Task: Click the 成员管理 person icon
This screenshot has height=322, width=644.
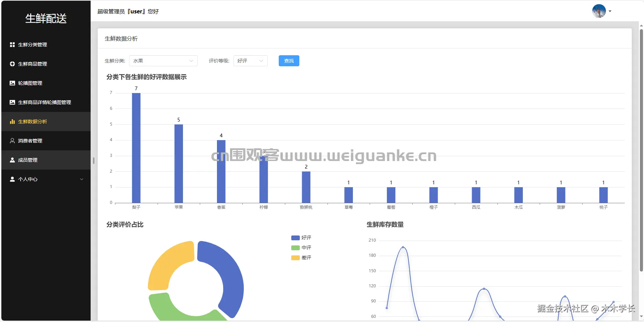Action: 12,160
